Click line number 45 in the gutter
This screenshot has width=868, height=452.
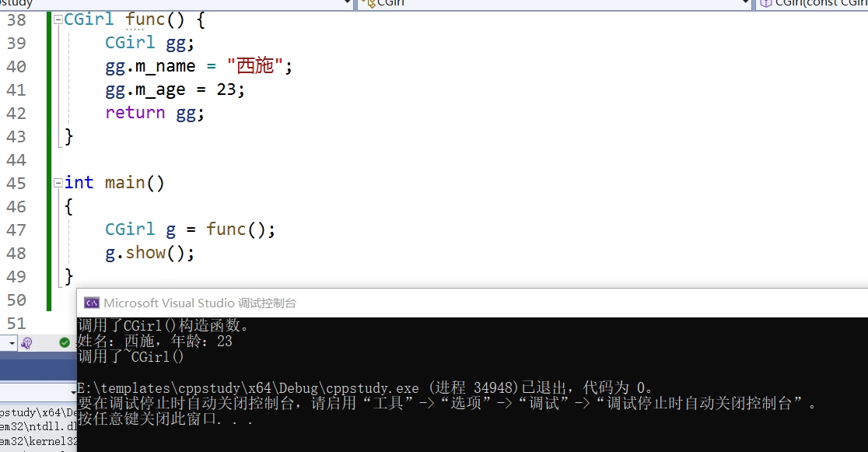[16, 184]
